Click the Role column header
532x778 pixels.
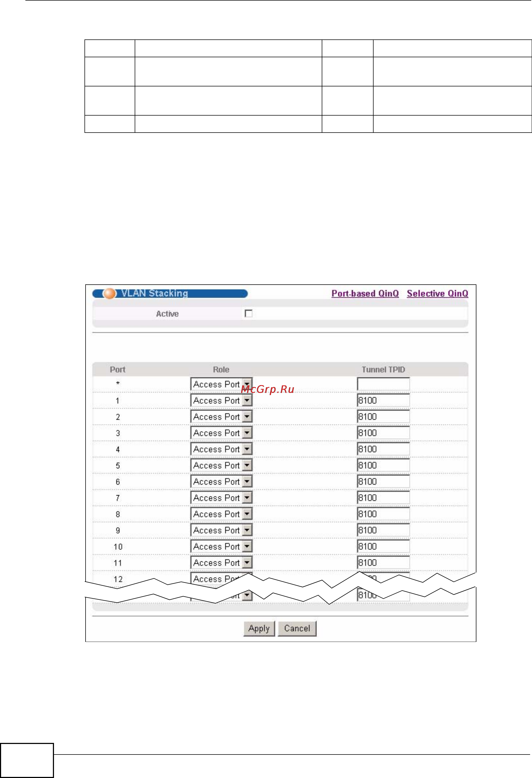[221, 370]
